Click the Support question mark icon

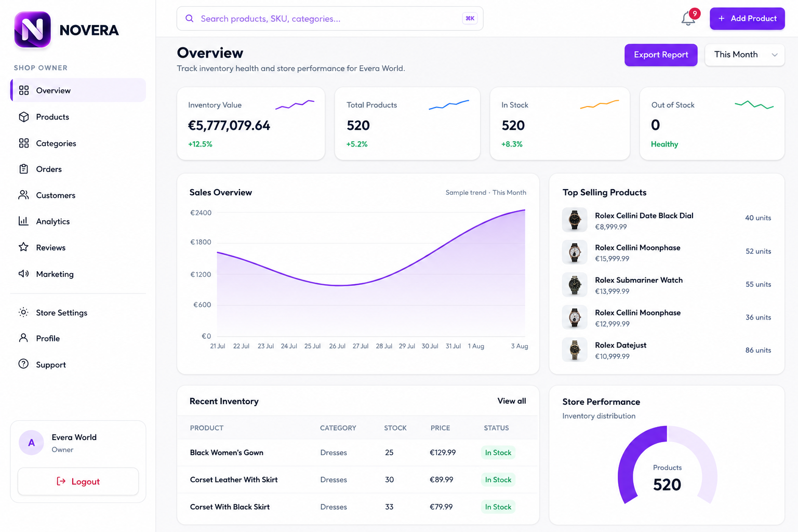pos(23,364)
